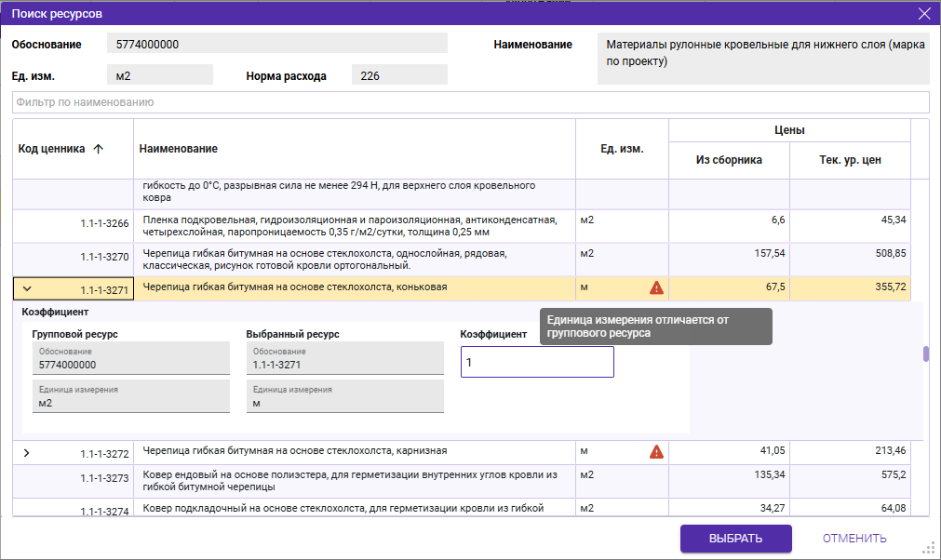Click the Тек. ур. цен column header
Image resolution: width=941 pixels, height=560 pixels.
[850, 160]
